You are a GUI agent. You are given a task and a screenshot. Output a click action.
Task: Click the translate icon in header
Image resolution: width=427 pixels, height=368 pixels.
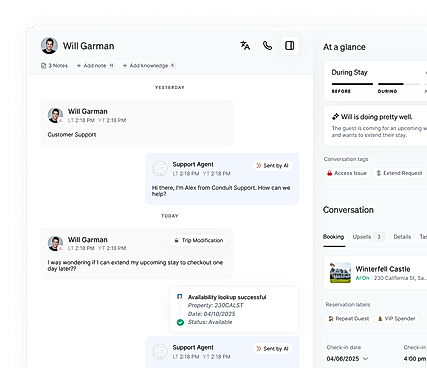245,45
